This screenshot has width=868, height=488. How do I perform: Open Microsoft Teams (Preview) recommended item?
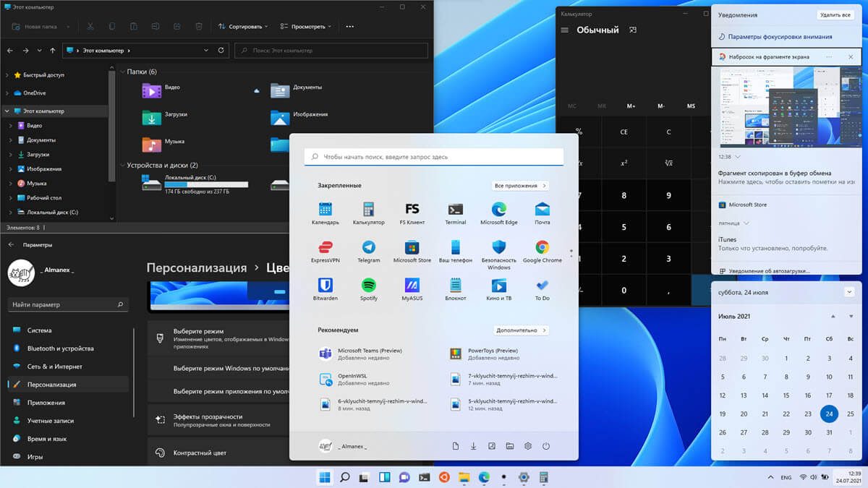coord(369,354)
